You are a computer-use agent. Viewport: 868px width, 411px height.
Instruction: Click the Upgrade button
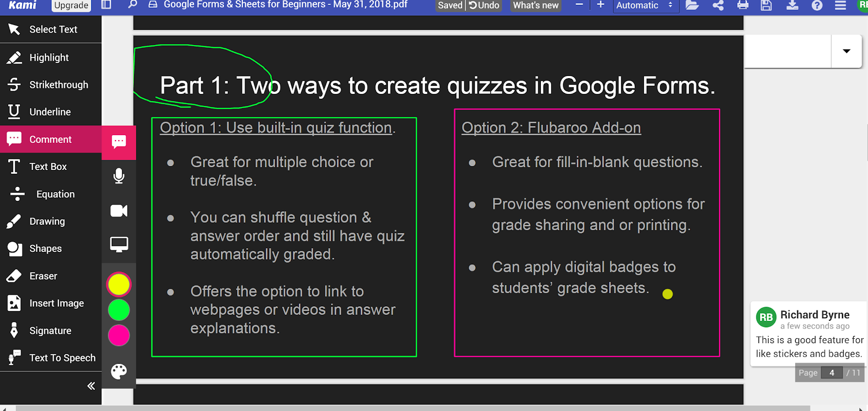(x=71, y=5)
